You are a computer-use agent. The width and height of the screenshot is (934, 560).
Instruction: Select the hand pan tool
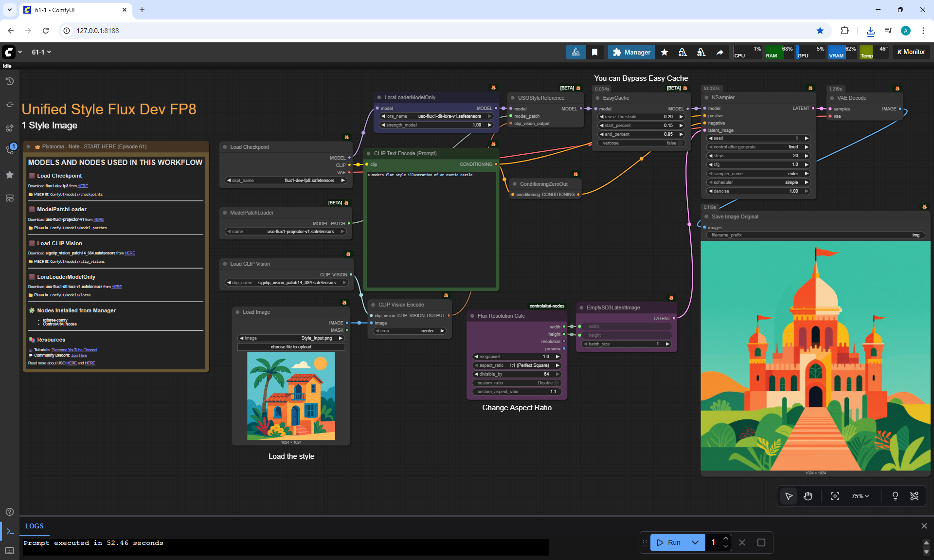click(x=808, y=496)
